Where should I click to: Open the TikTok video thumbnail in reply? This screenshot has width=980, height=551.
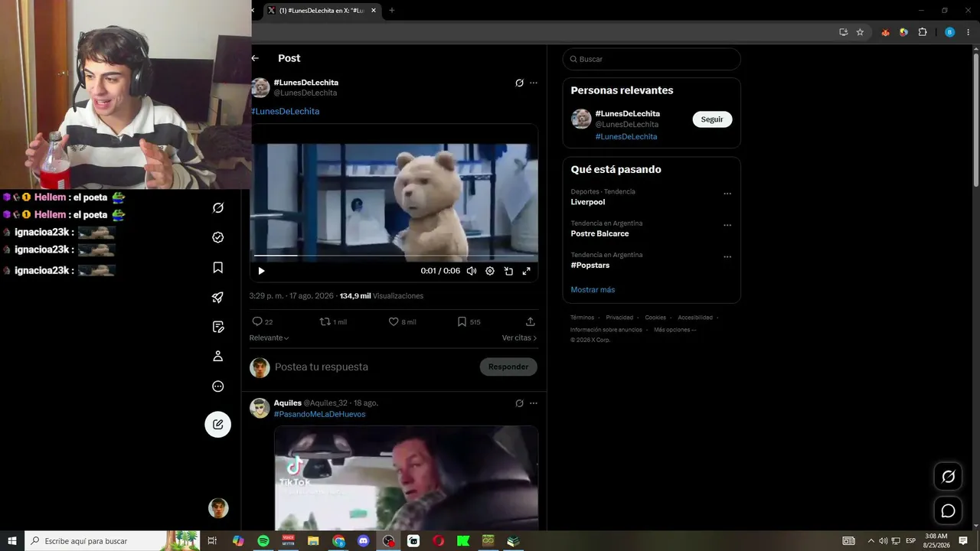point(406,478)
